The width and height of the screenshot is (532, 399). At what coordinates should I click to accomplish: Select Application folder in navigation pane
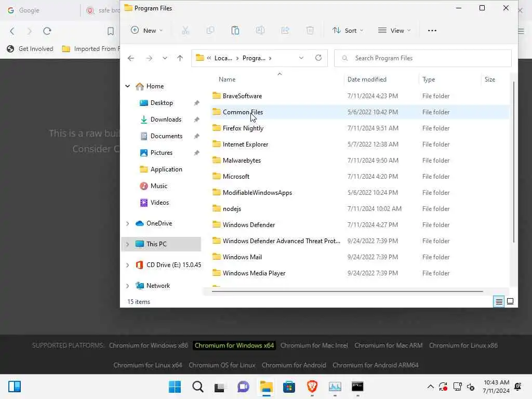click(x=166, y=169)
